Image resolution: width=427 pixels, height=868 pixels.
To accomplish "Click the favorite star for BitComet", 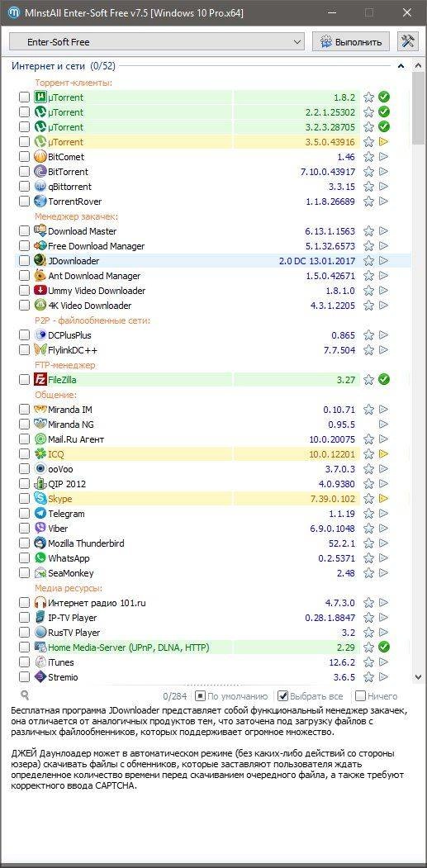I will [369, 157].
